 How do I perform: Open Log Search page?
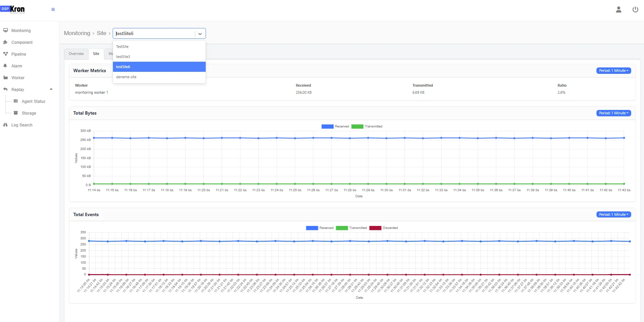click(x=22, y=125)
